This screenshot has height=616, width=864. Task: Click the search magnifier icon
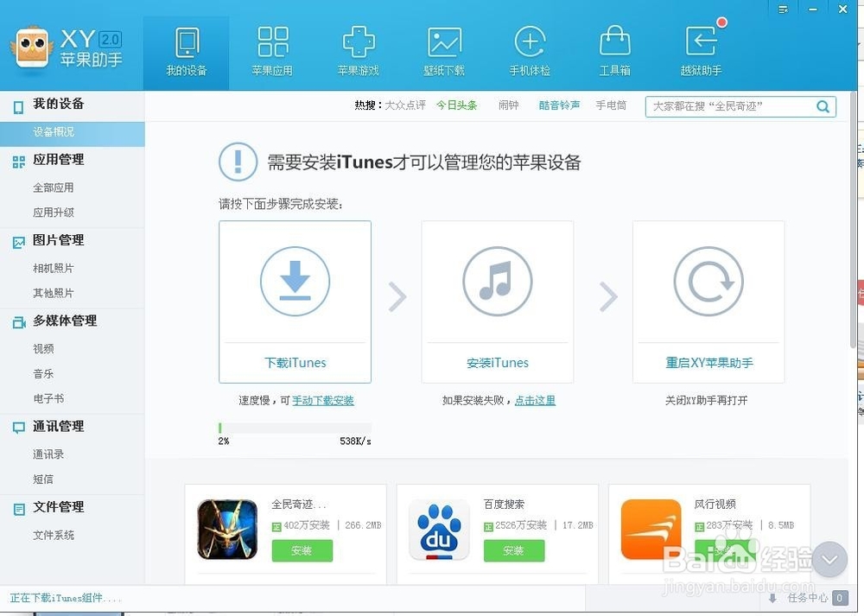point(823,106)
